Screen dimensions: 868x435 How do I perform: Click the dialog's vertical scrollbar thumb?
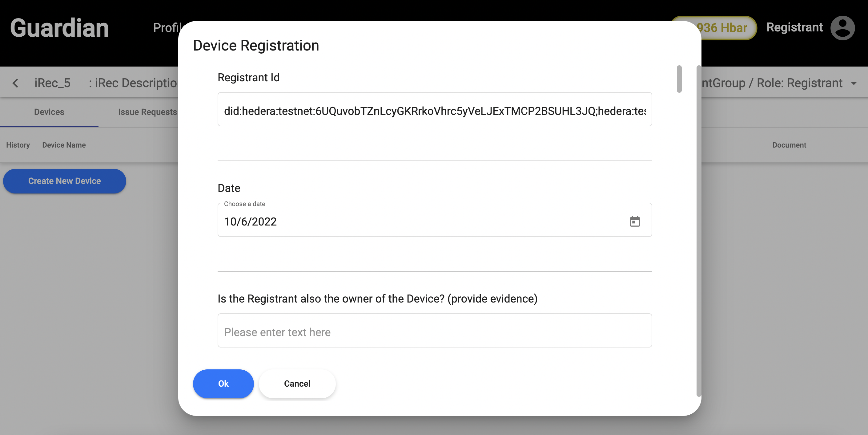(x=679, y=79)
